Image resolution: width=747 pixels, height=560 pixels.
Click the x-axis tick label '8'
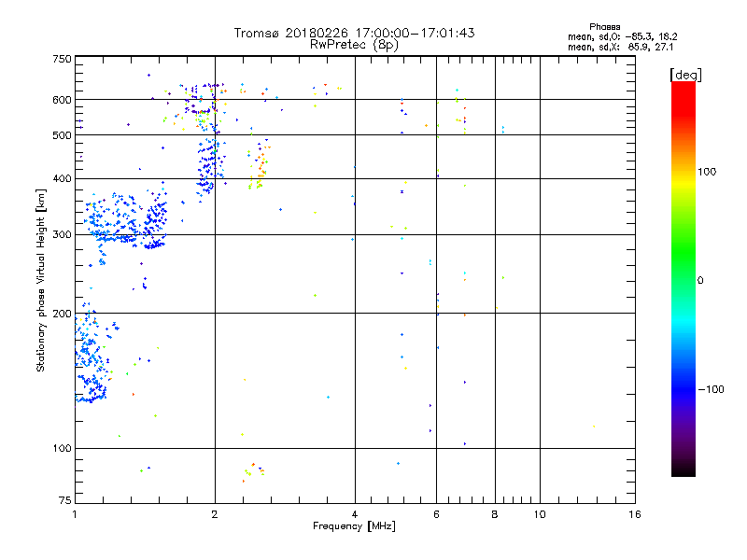coord(495,514)
